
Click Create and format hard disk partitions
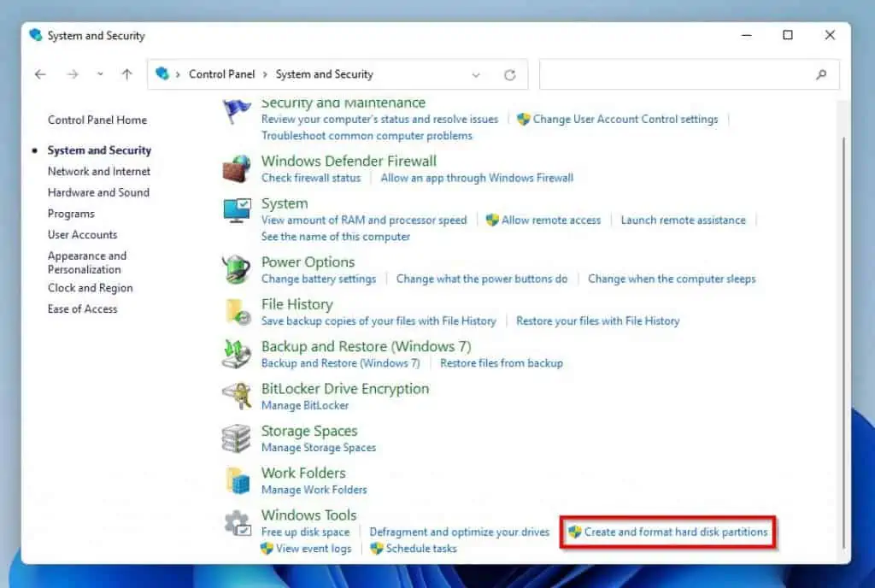675,532
